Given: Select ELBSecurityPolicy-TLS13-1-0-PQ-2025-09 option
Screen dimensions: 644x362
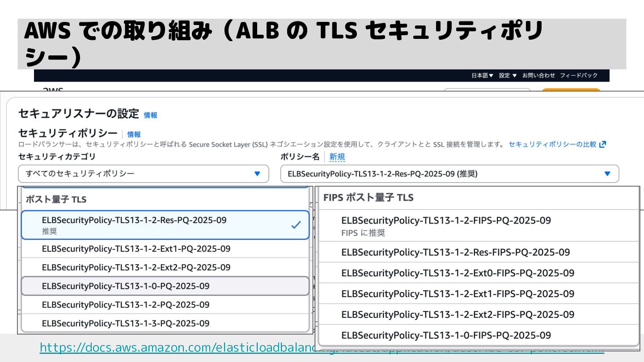Looking at the screenshot, I should coord(165,286).
